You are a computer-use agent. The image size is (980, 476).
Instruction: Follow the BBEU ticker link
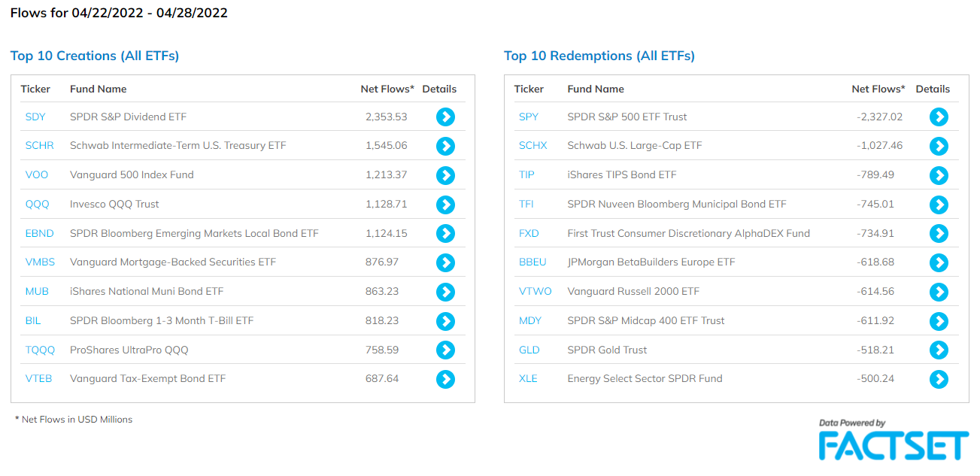532,262
